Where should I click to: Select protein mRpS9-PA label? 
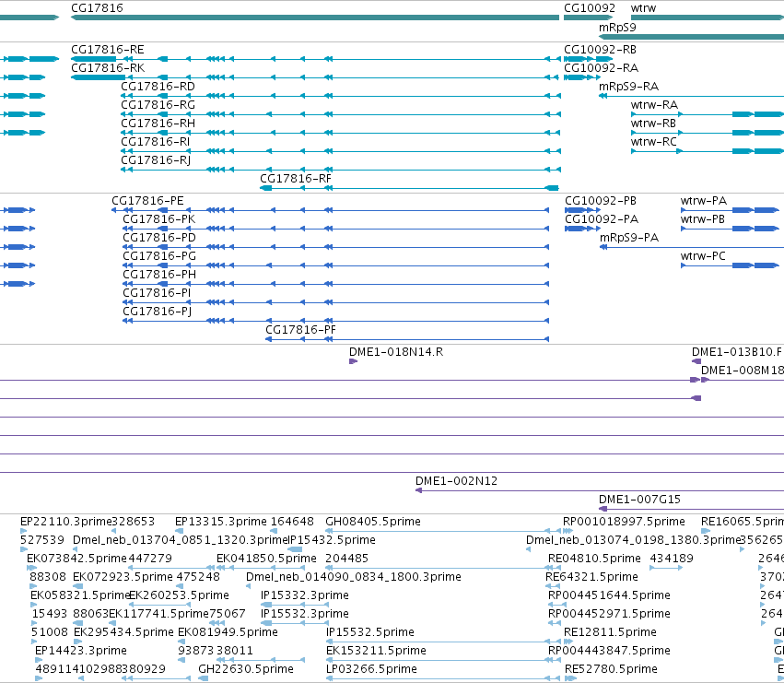click(x=629, y=238)
